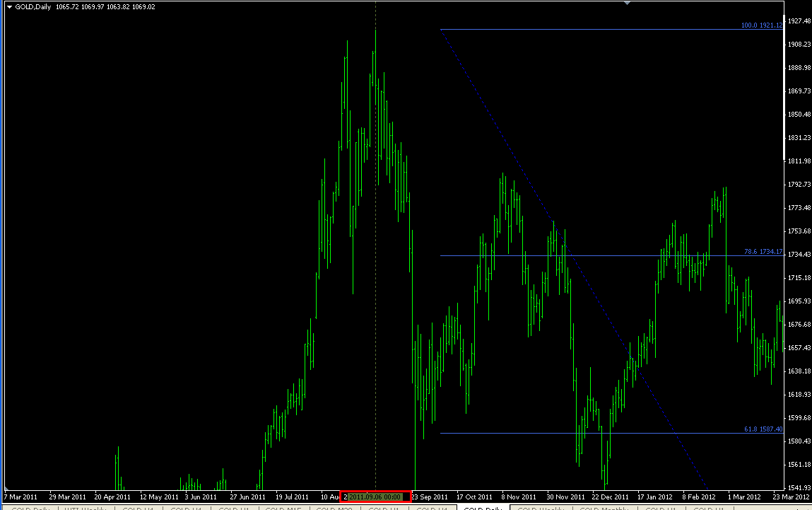
Task: Click the 7 Mar 2011 date on time axis
Action: (x=20, y=497)
